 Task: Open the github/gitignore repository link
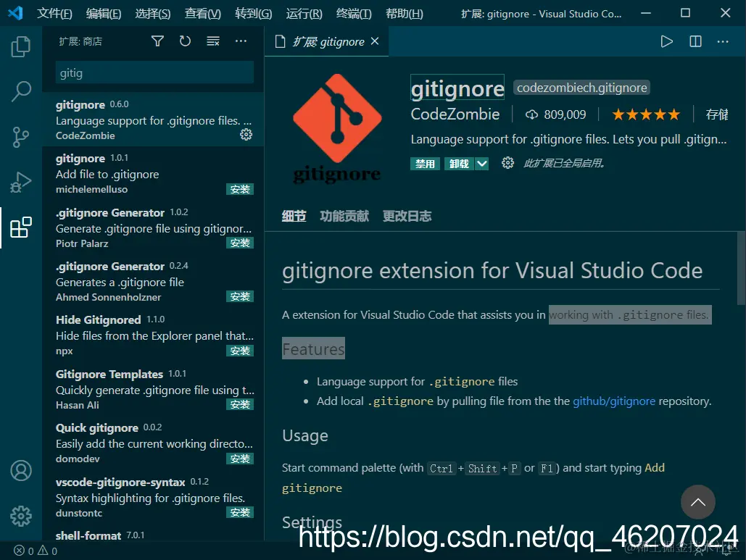(x=614, y=401)
